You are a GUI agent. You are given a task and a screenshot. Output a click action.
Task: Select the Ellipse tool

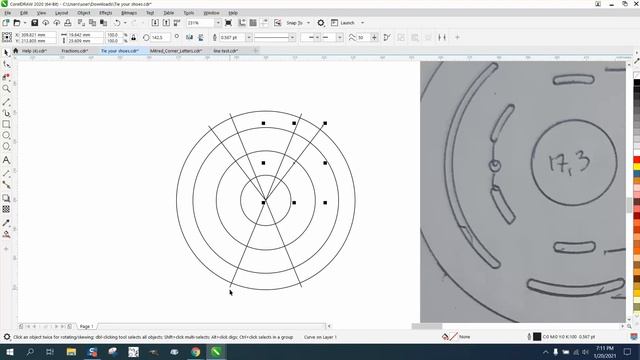click(x=6, y=135)
